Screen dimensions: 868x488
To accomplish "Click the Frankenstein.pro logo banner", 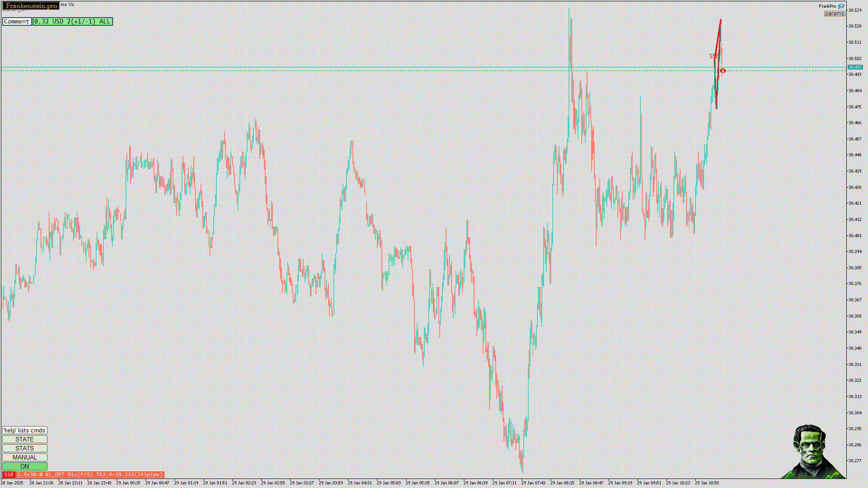I will (x=31, y=6).
